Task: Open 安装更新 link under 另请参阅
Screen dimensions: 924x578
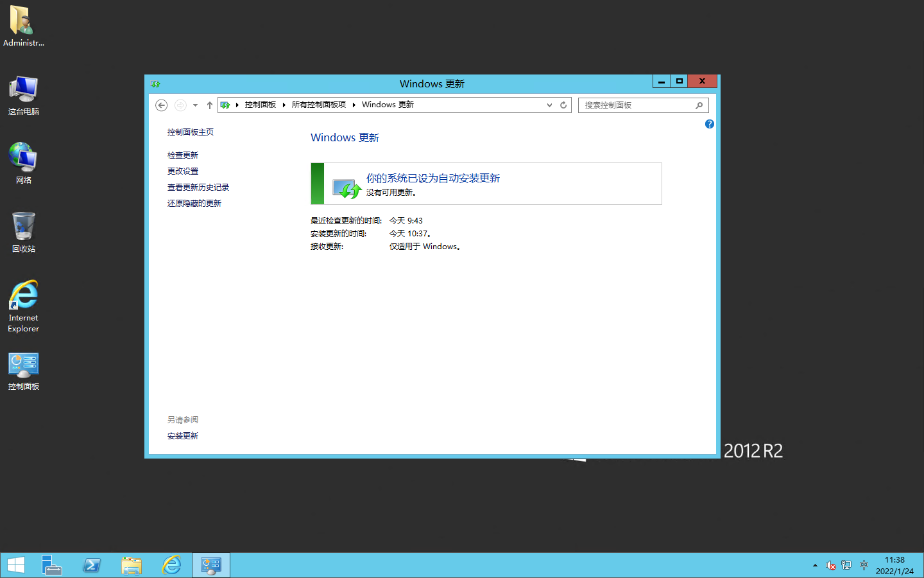Action: pyautogui.click(x=183, y=436)
